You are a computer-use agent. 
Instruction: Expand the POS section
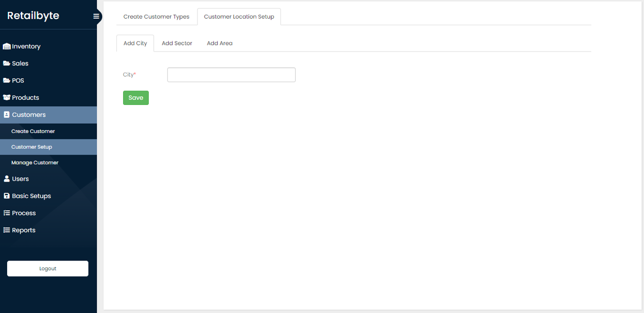48,81
